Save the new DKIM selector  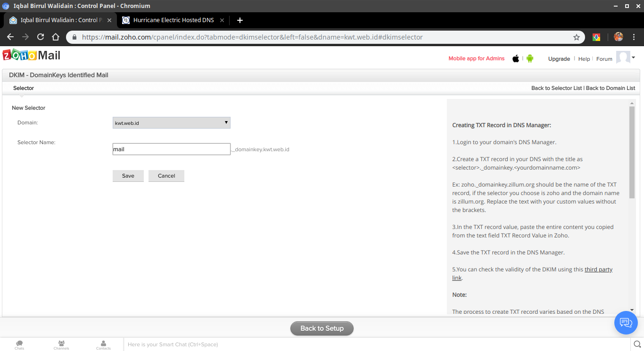(x=128, y=176)
